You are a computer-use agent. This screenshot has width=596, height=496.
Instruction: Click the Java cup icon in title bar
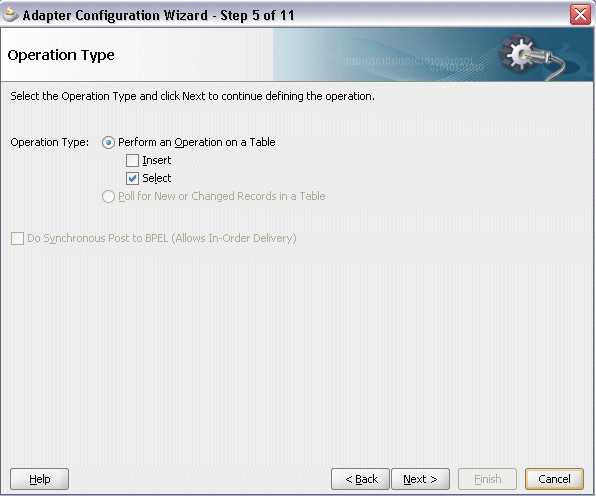point(10,15)
